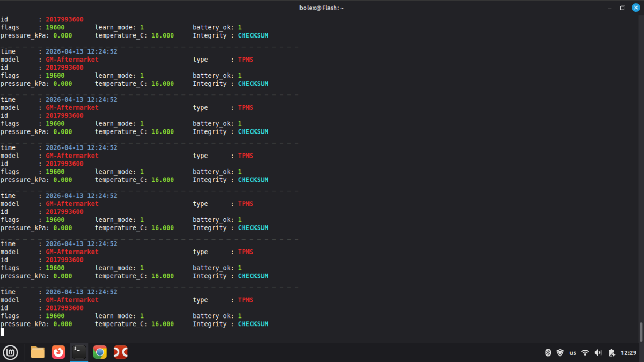Open the red double-circle app in taskbar
The width and height of the screenshot is (644, 362).
[121, 352]
